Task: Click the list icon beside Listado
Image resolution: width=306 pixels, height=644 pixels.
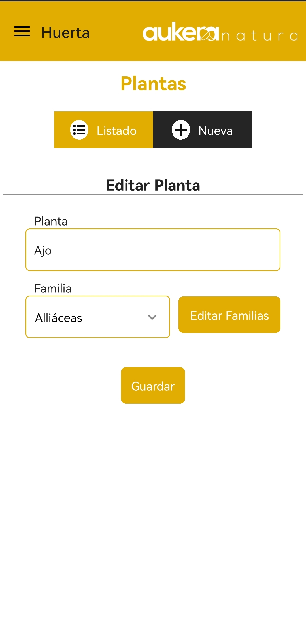Action: [x=79, y=130]
